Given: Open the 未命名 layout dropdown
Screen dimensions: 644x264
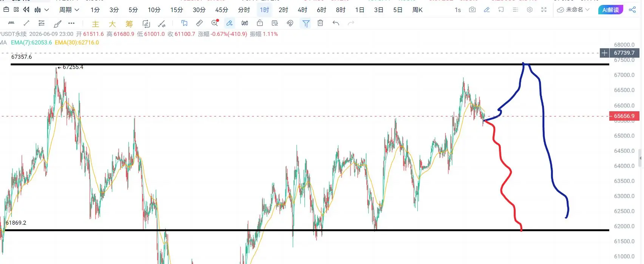Looking at the screenshot, I should (573, 10).
